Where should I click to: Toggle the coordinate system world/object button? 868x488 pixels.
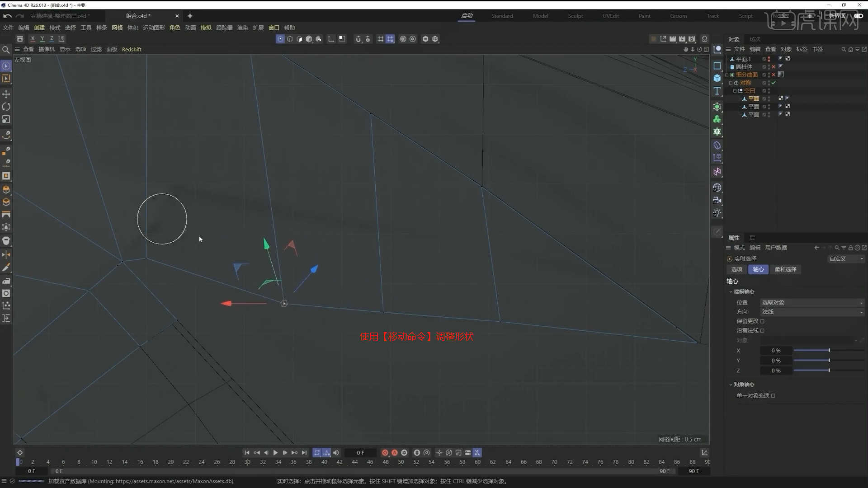point(61,39)
